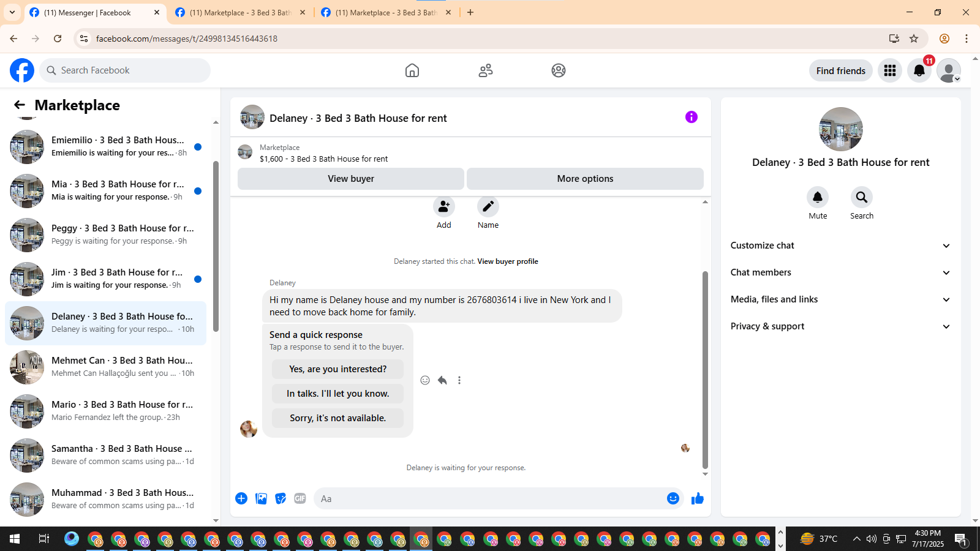Screen dimensions: 980x551
Task: Open more actions plus icon in composer
Action: coord(241,498)
